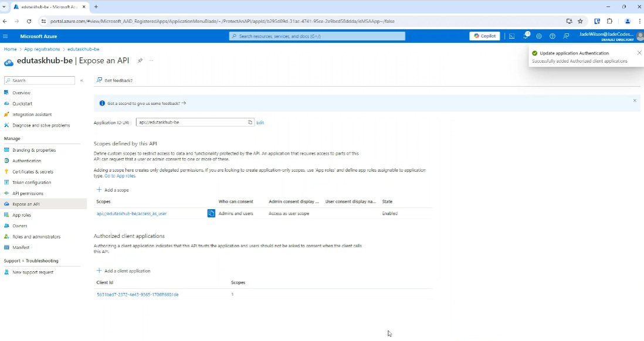
Task: Open the notifications bell
Action: 526,36
